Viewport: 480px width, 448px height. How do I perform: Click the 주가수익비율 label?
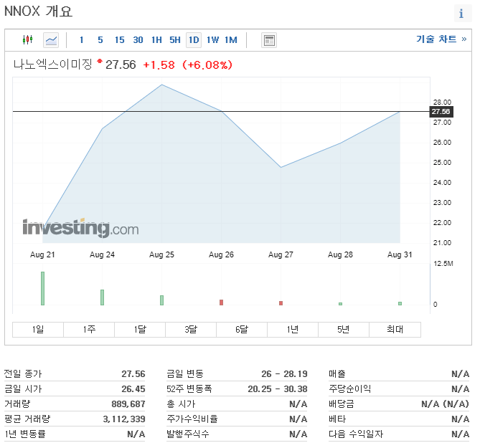click(x=192, y=419)
